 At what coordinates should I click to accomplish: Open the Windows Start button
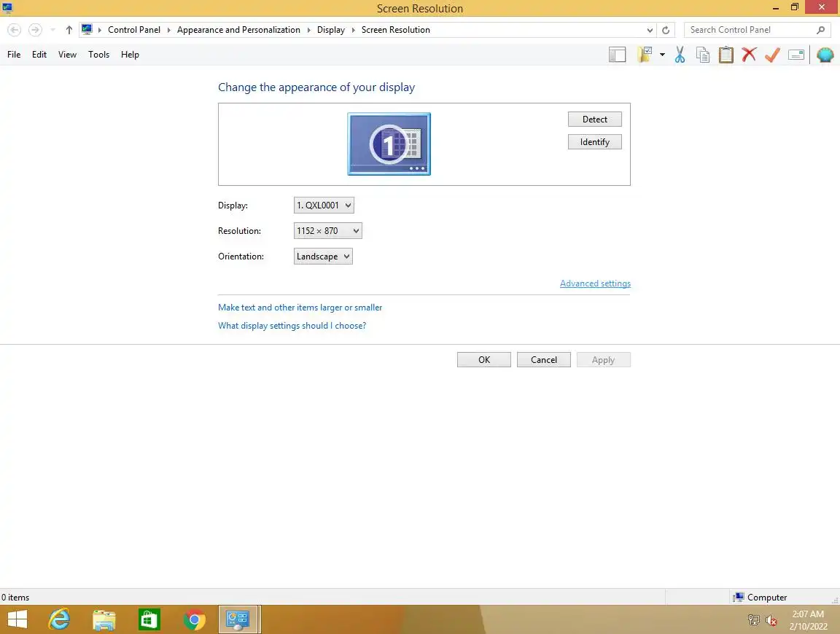[x=17, y=619]
